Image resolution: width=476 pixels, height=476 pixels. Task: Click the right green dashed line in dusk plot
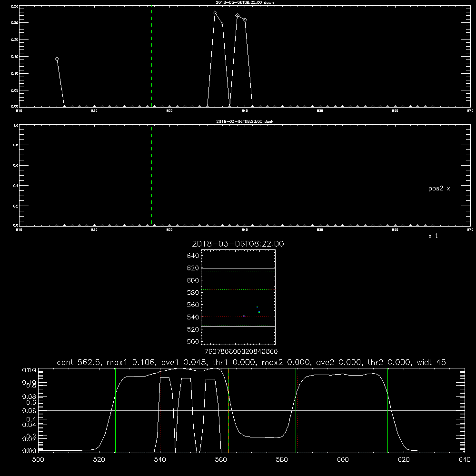click(x=263, y=175)
